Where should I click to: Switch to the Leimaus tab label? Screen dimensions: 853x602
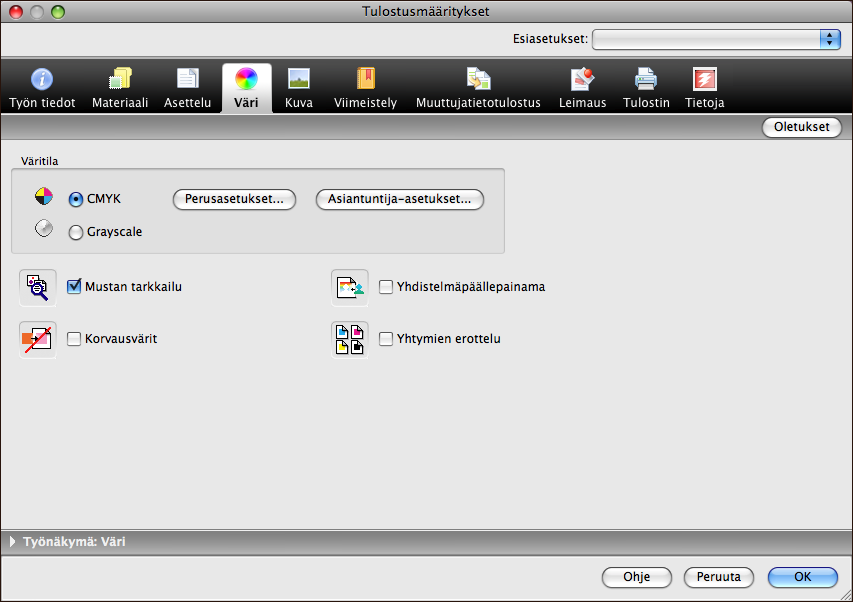coord(583,103)
